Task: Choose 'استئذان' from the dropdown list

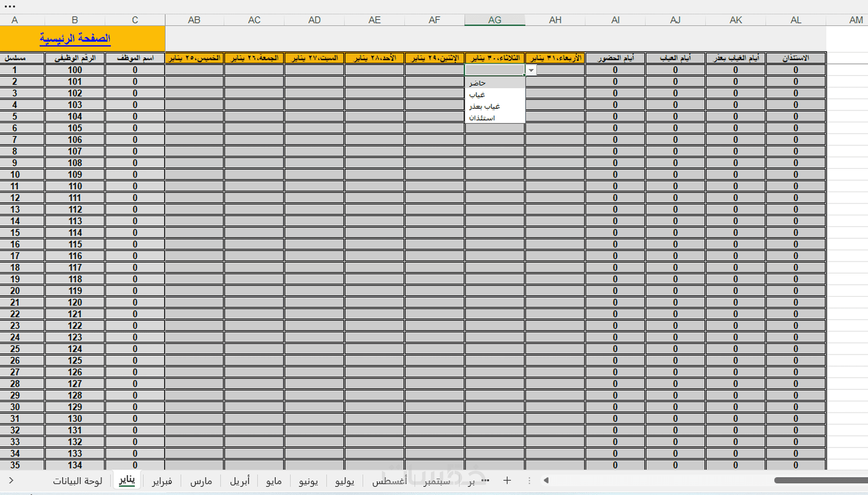Action: pos(495,118)
